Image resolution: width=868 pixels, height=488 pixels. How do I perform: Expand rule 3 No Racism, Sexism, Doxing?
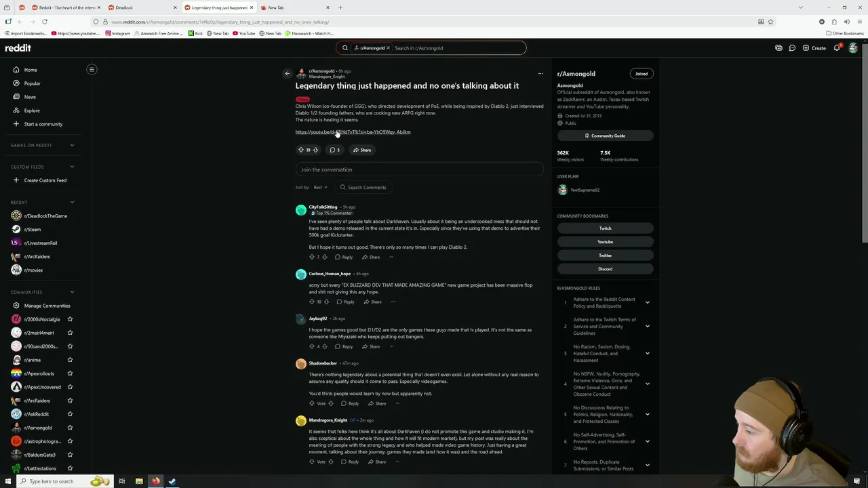[x=647, y=353]
